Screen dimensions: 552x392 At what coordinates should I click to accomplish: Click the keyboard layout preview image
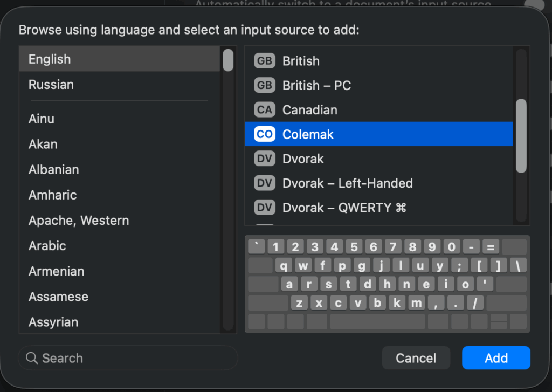coord(387,284)
